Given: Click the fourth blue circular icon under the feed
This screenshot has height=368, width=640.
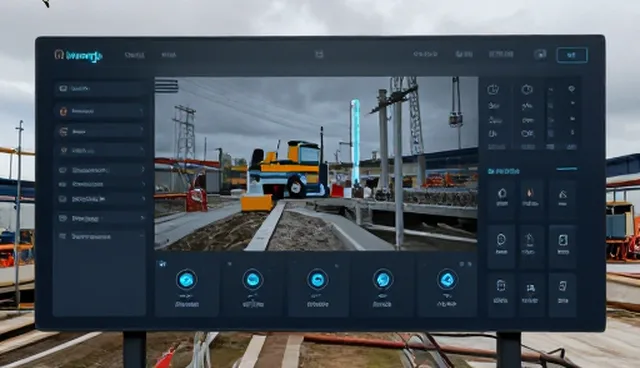Looking at the screenshot, I should (x=383, y=280).
